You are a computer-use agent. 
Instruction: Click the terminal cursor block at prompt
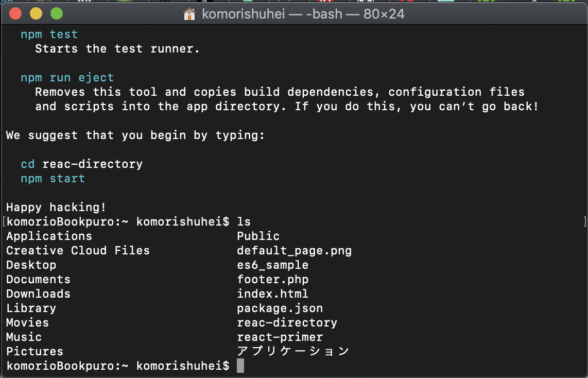point(240,366)
